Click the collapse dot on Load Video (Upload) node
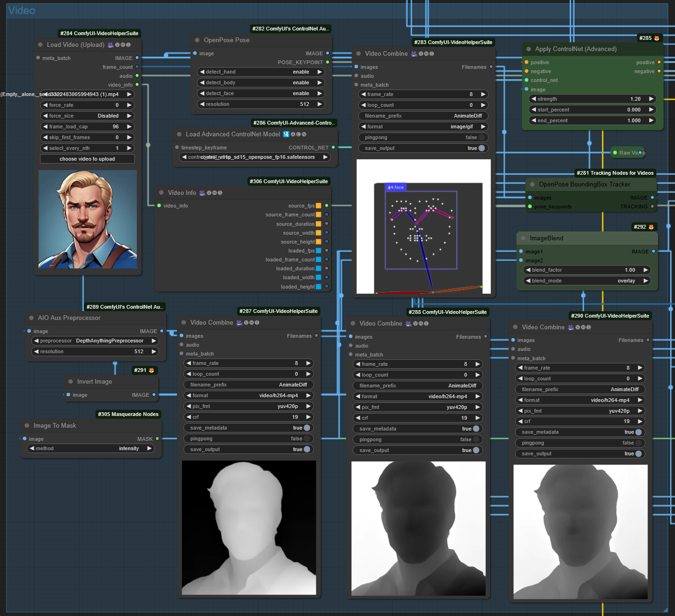675x616 pixels. pos(41,45)
